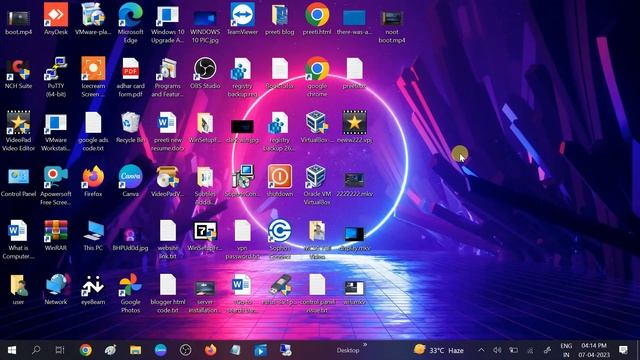The width and height of the screenshot is (640, 360).
Task: Select the VMware-player installer icon
Action: 93,19
